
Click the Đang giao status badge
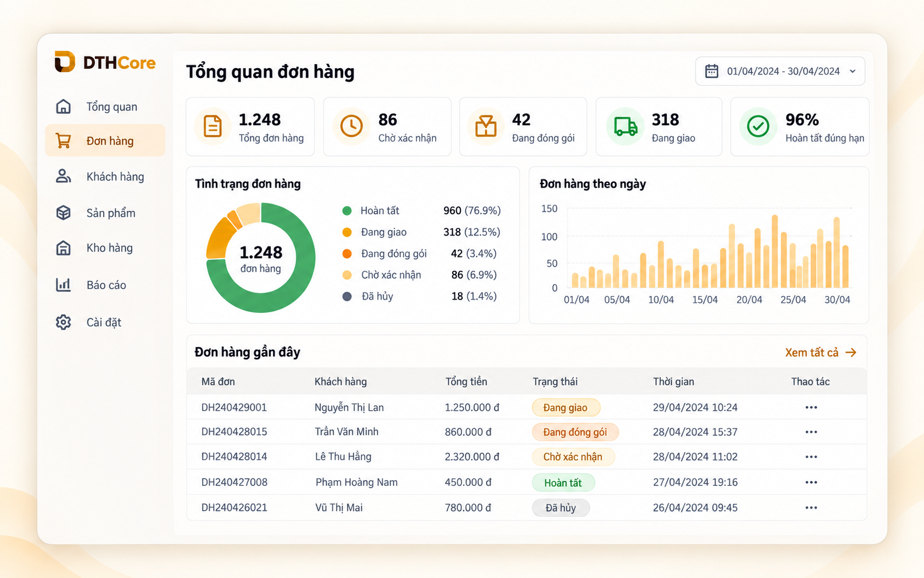566,407
